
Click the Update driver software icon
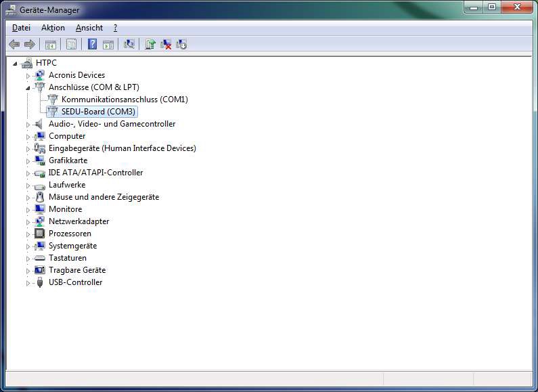150,44
